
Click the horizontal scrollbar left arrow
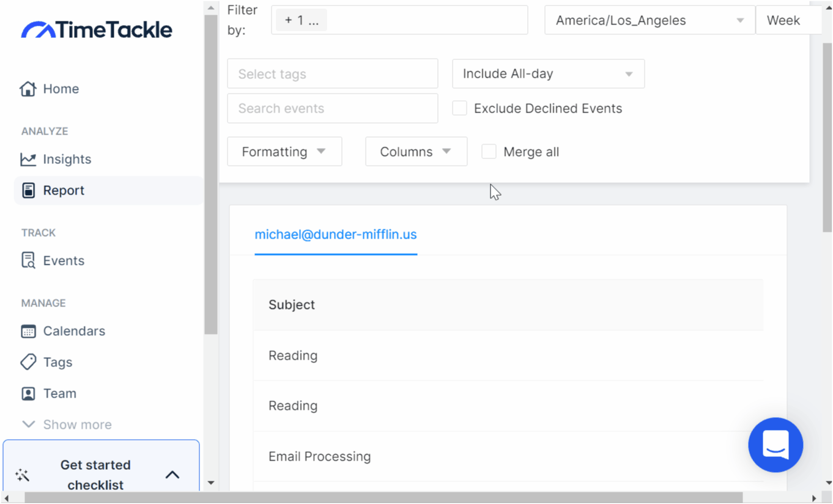coord(6,498)
